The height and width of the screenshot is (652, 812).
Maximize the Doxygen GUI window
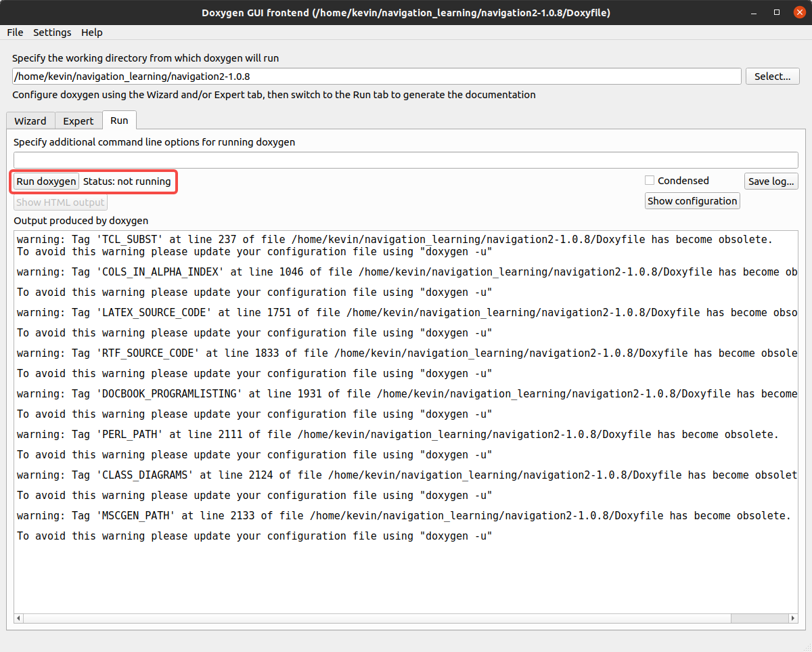(x=777, y=12)
